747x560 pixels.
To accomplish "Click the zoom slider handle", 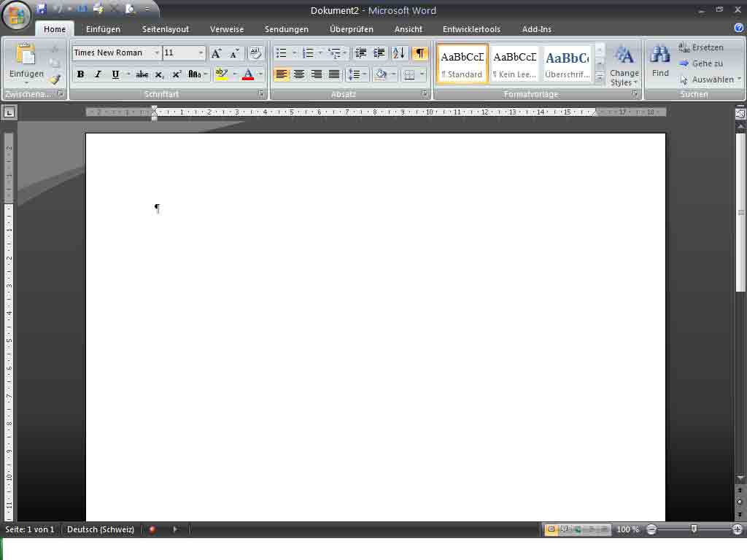I will tap(694, 529).
